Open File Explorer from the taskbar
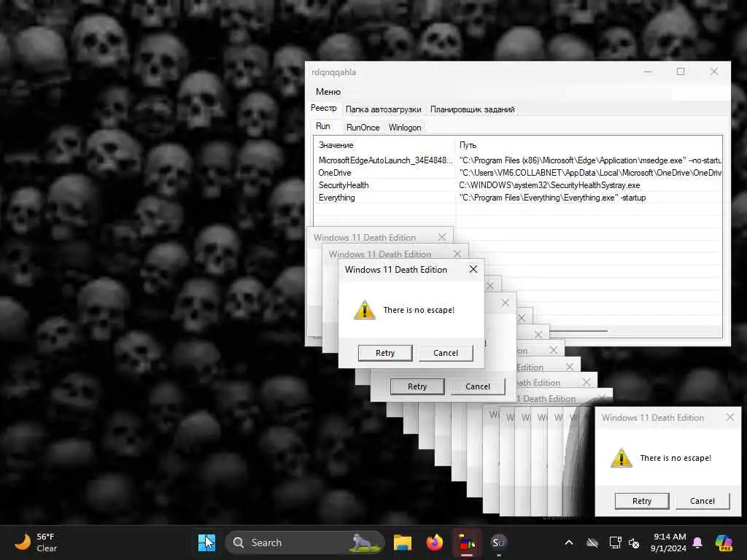Viewport: 747px width, 560px height. [x=403, y=542]
